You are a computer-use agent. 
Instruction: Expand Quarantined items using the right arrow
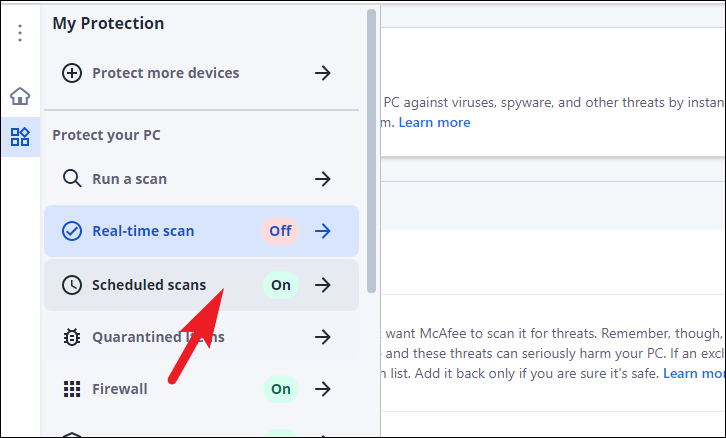point(323,337)
